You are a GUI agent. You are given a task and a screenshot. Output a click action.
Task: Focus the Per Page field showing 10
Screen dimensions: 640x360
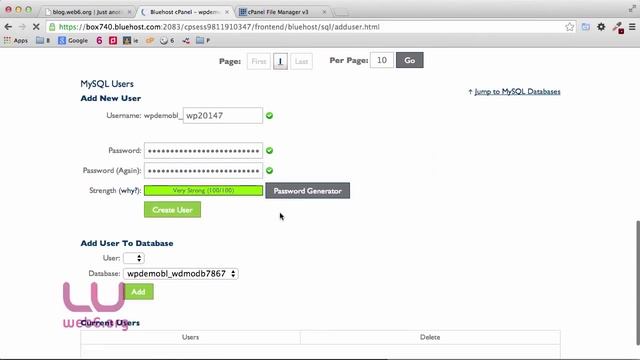pos(382,60)
